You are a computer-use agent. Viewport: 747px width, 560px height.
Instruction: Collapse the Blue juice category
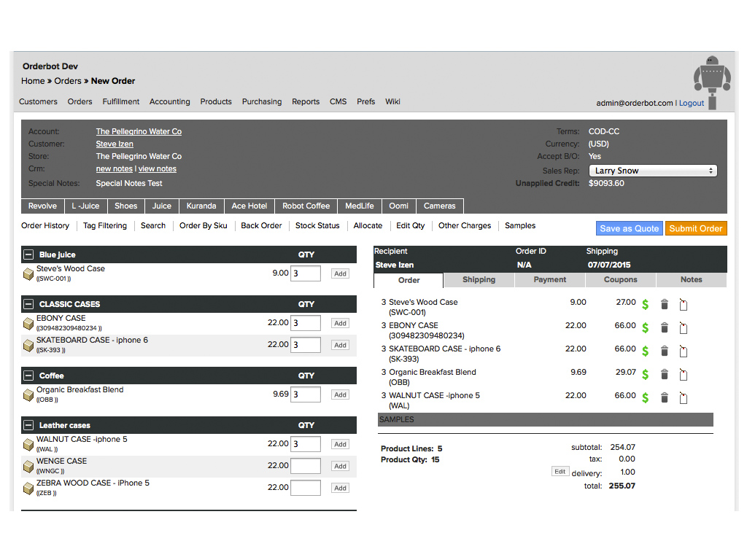pyautogui.click(x=28, y=254)
